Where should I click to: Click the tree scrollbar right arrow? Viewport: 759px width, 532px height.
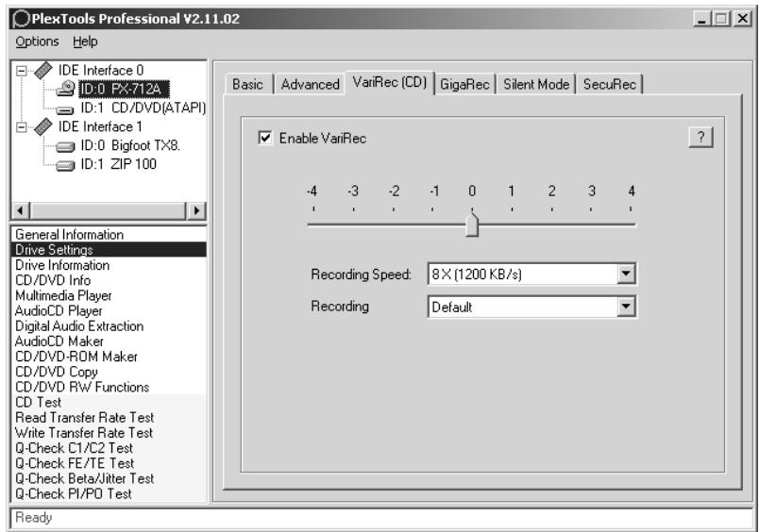pos(196,210)
